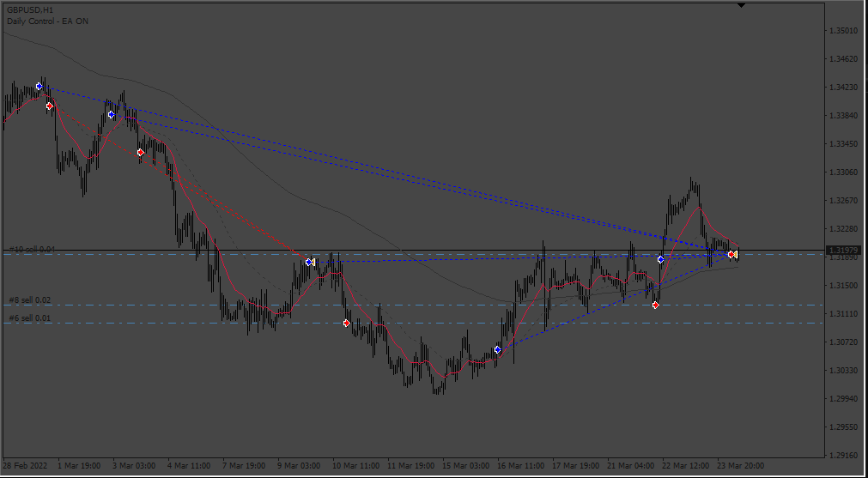Viewport: 868px width, 478px height.
Task: Click the 21 Mar 04:00 time label
Action: coord(632,466)
